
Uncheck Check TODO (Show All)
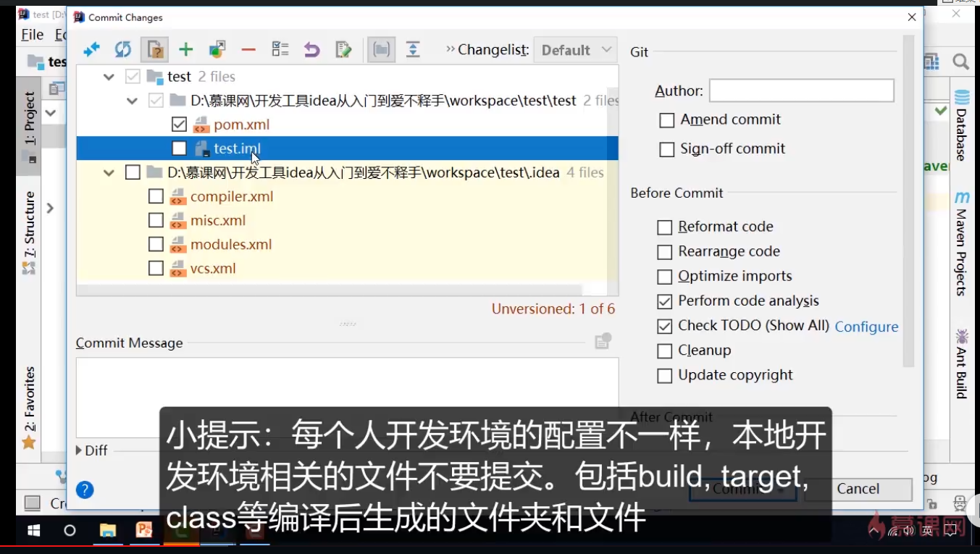point(664,326)
